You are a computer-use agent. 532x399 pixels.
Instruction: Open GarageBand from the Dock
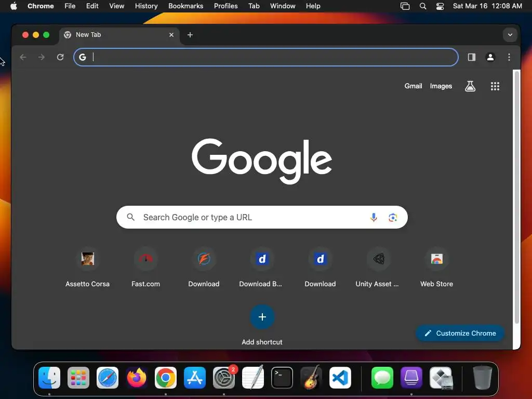(x=311, y=378)
